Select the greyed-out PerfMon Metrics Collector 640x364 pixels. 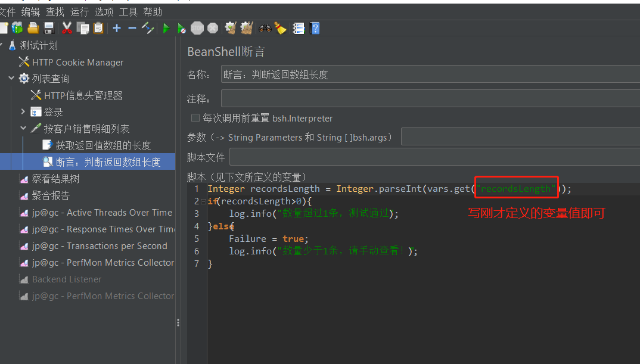tap(103, 296)
